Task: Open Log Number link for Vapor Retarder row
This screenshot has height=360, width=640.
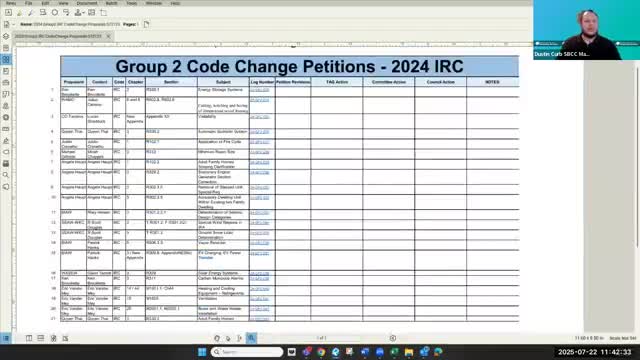Action: click(260, 243)
